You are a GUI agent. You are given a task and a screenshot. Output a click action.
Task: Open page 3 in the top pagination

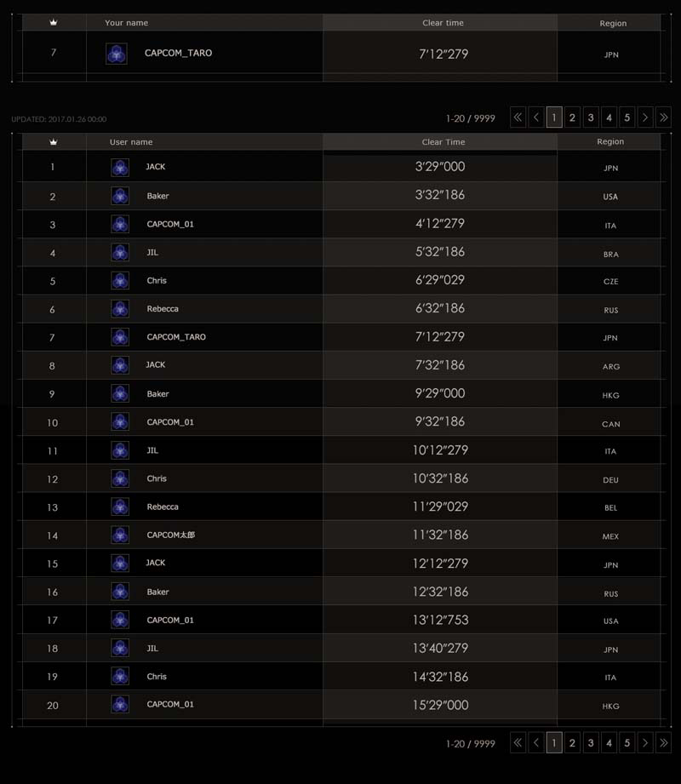[591, 117]
